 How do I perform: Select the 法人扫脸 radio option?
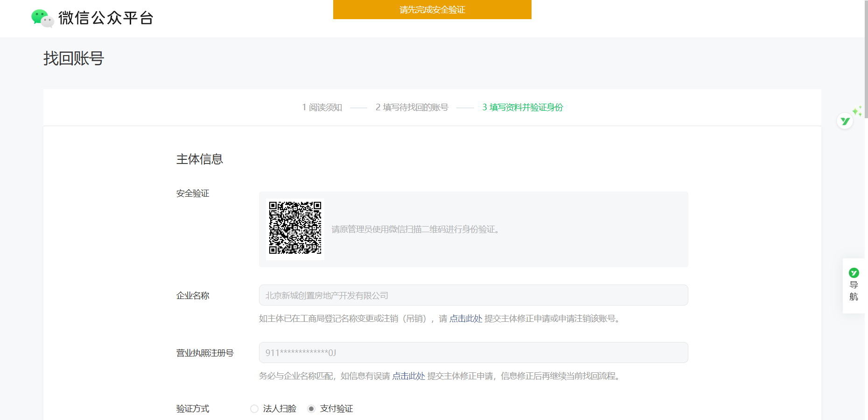254,409
